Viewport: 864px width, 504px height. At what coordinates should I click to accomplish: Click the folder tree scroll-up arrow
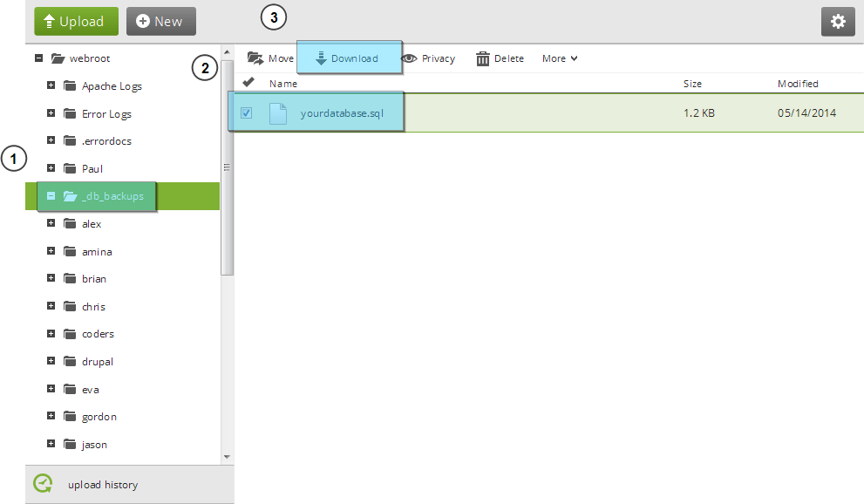[x=227, y=51]
